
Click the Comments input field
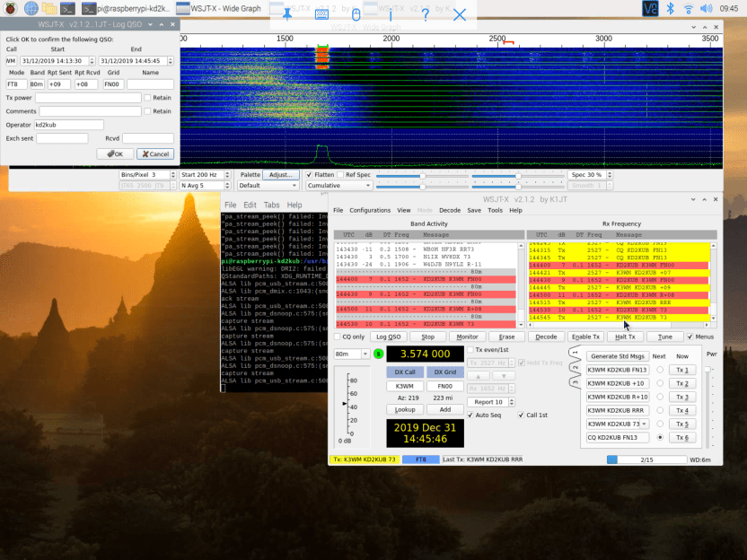pyautogui.click(x=88, y=111)
